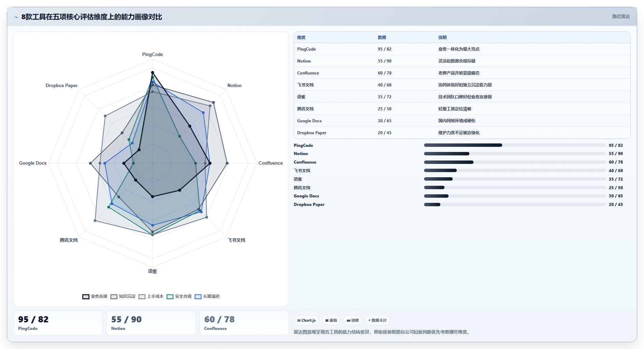The width and height of the screenshot is (644, 349).
Task: Click the table cell 灵活但数据合规存疑
Action: point(457,61)
